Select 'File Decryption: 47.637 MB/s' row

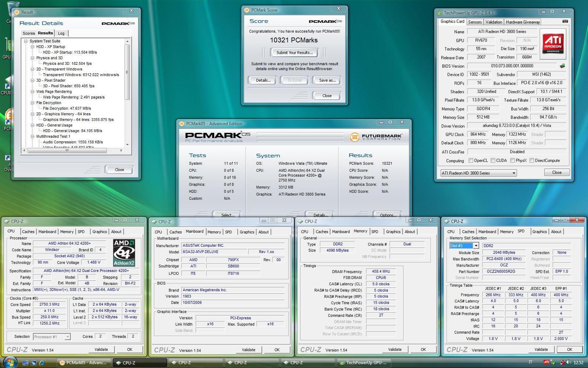click(x=67, y=108)
